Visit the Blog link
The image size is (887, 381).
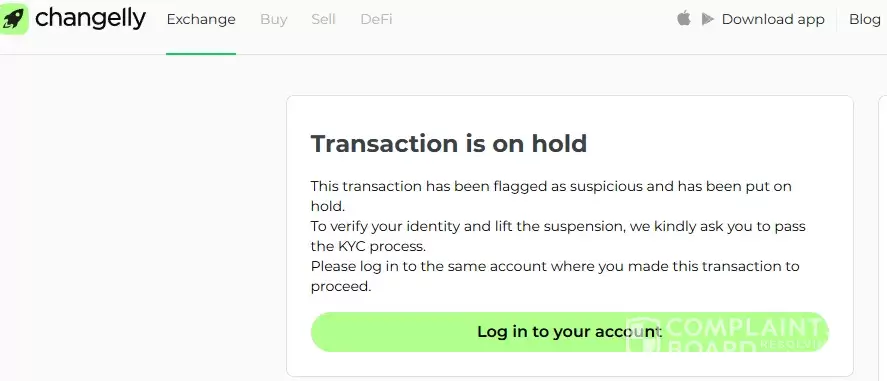tap(865, 19)
